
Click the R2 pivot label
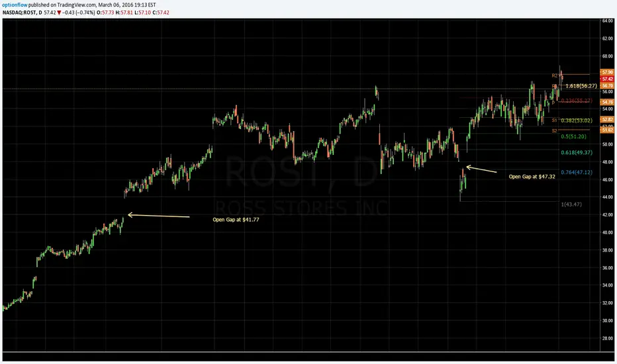[x=554, y=75]
